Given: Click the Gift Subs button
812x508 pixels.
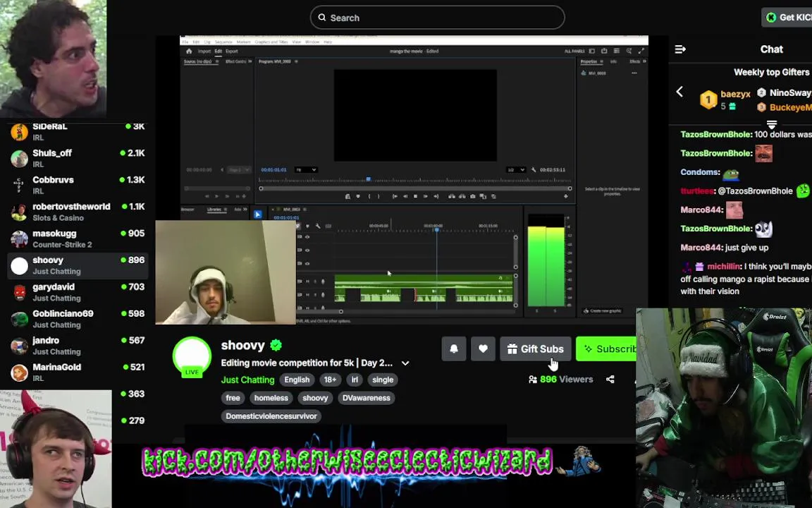Looking at the screenshot, I should 536,349.
